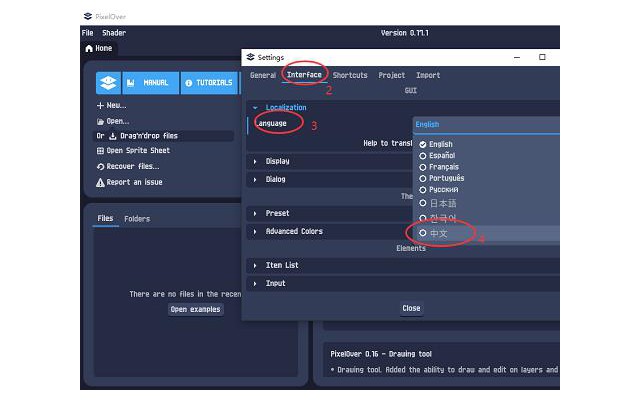
Task: Click the plus icon beside New...
Action: pyautogui.click(x=100, y=106)
